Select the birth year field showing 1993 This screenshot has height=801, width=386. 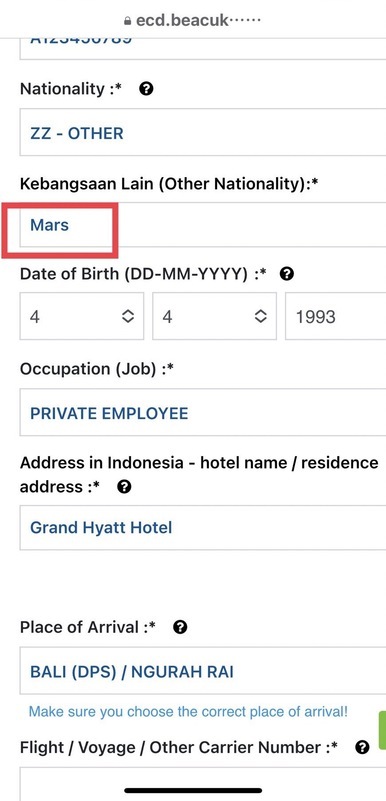[335, 316]
